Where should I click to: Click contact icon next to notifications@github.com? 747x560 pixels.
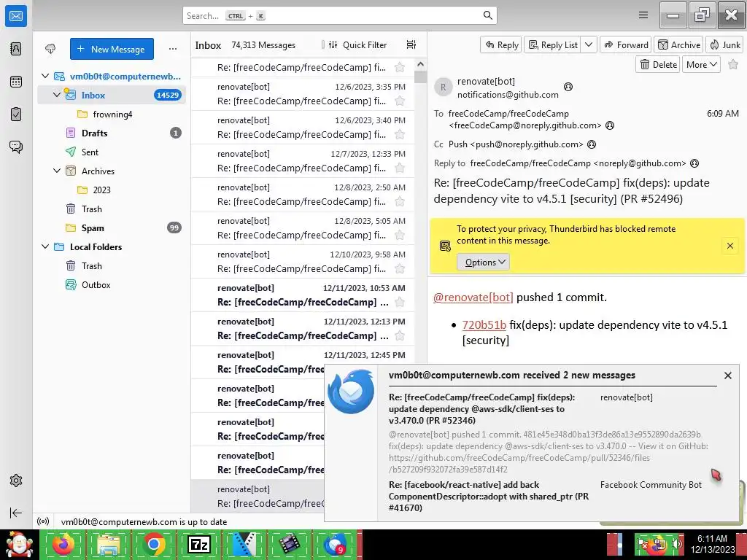tap(568, 87)
